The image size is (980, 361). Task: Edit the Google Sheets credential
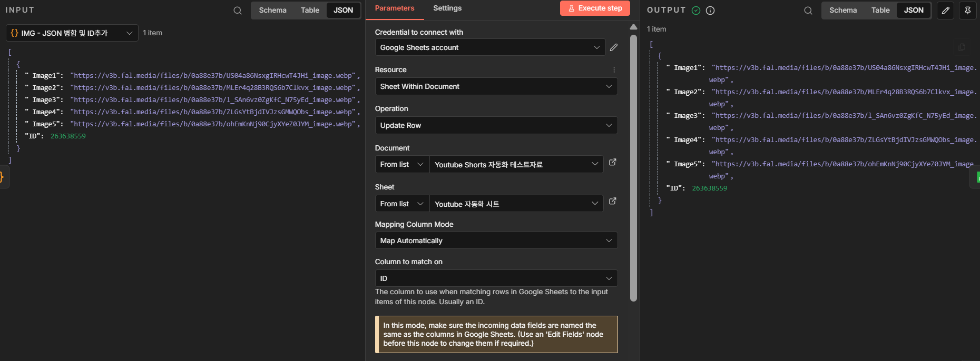pos(614,47)
